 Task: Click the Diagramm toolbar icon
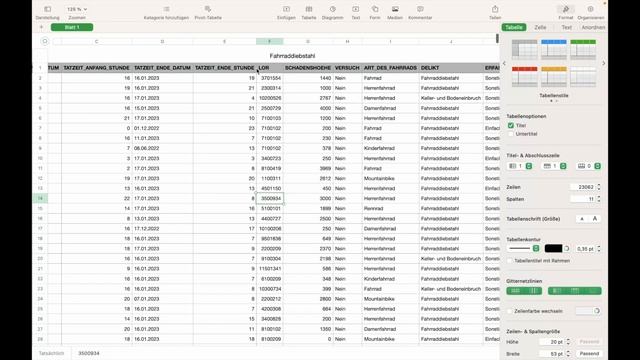tap(333, 9)
